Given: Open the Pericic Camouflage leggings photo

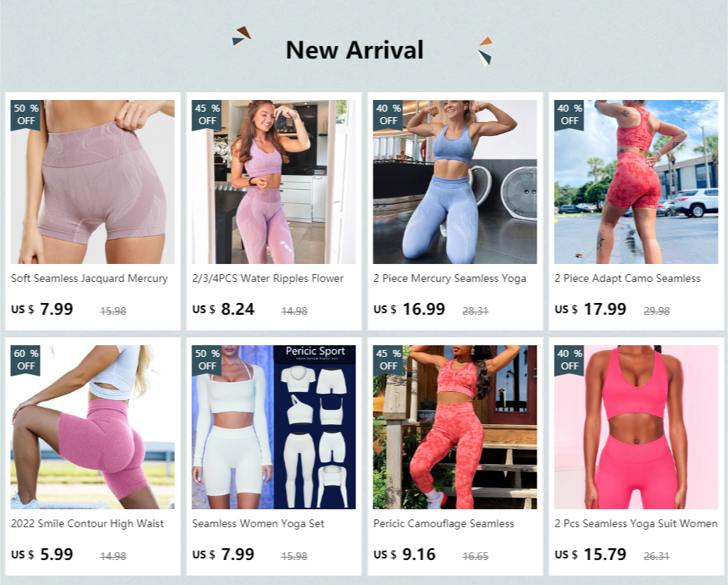Looking at the screenshot, I should click(x=455, y=426).
